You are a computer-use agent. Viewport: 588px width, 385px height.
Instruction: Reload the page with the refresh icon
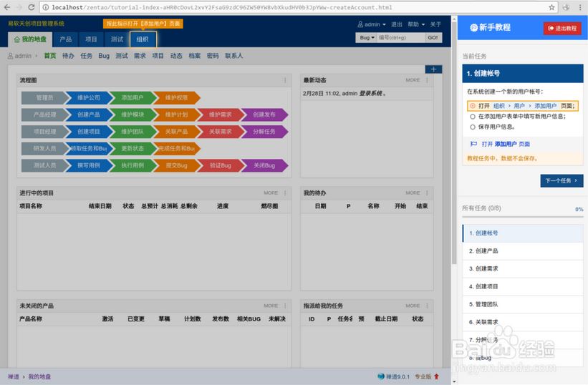(x=32, y=7)
